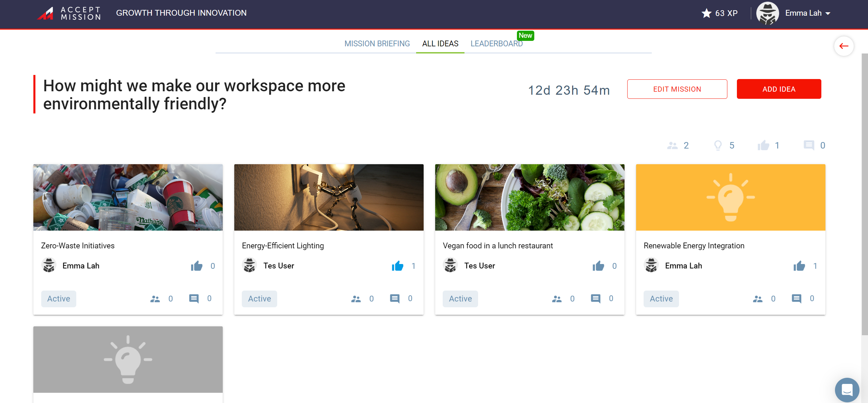Viewport: 868px width, 403px height.
Task: Open the Zero-Waste Initiatives thumbnail image
Action: click(x=128, y=197)
